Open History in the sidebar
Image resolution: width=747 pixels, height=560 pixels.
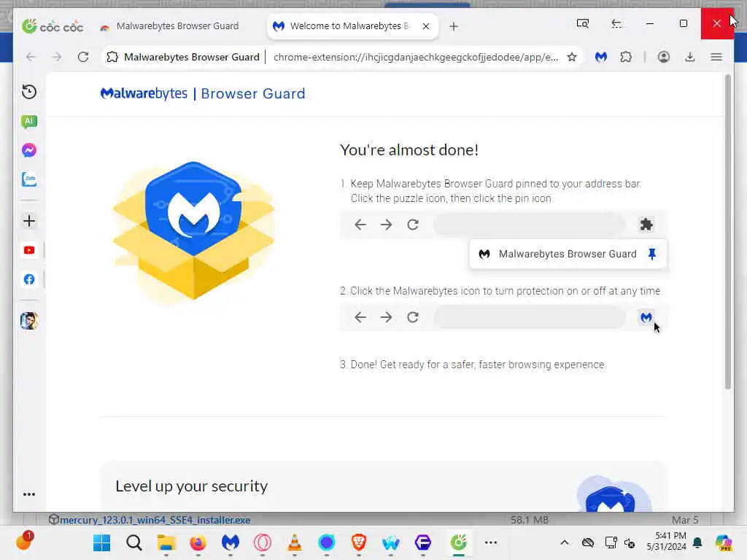[29, 91]
